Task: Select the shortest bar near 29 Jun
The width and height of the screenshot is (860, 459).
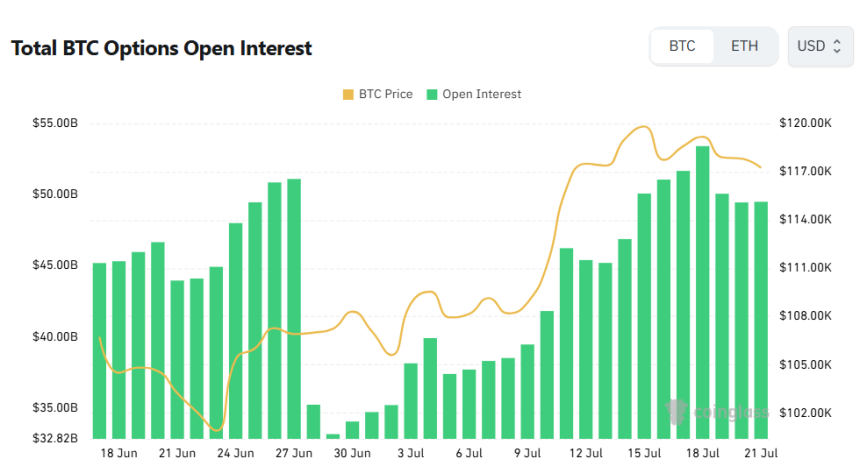Action: [x=333, y=437]
